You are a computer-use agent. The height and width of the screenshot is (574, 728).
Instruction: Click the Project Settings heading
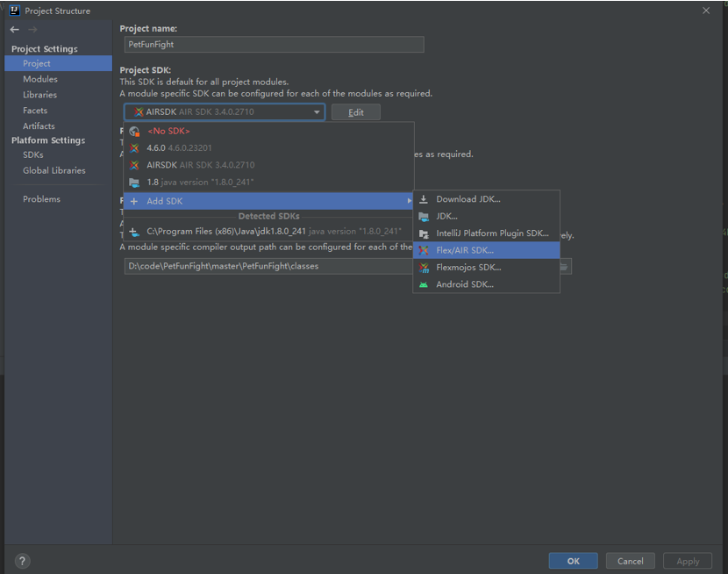[x=45, y=49]
